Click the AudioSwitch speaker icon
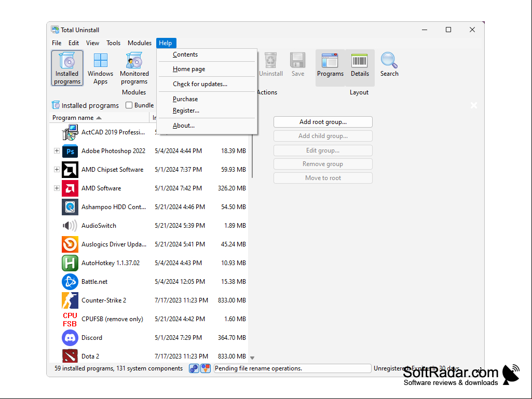Screen dimensions: 532x399 [x=70, y=226]
